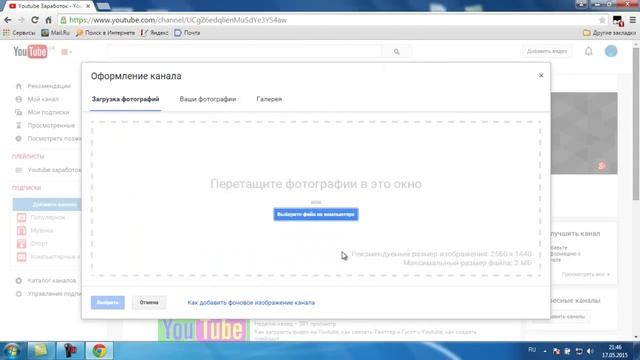Open the Почта bookmark
This screenshot has width=640, height=360.
tap(187, 33)
